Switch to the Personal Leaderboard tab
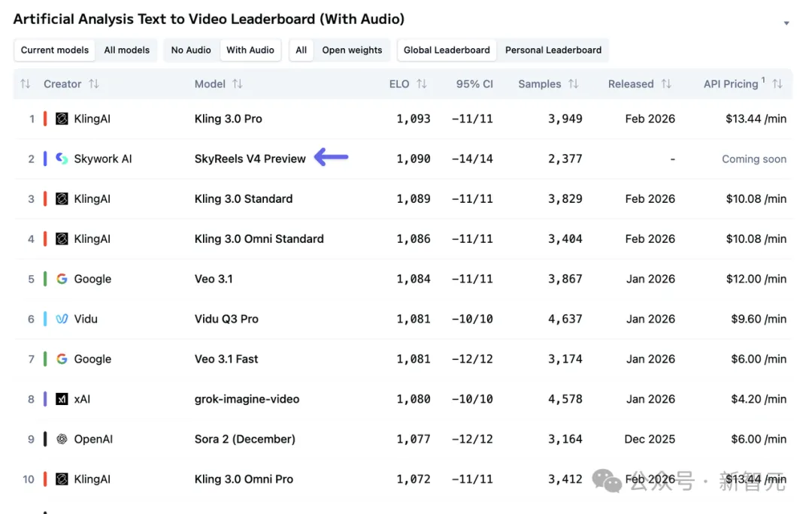Image resolution: width=812 pixels, height=514 pixels. click(x=553, y=50)
